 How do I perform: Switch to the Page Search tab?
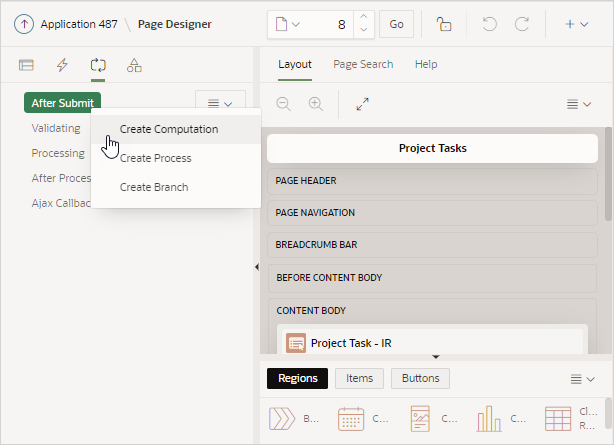coord(363,64)
